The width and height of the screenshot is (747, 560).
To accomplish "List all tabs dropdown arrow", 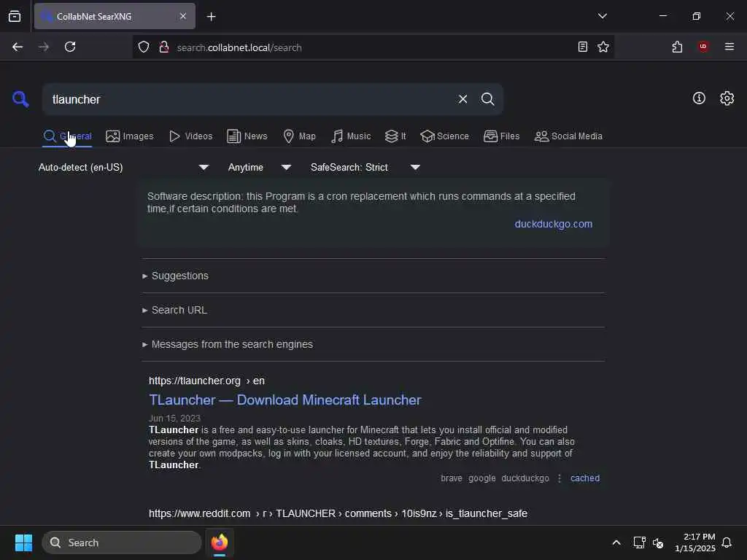I will pyautogui.click(x=602, y=16).
